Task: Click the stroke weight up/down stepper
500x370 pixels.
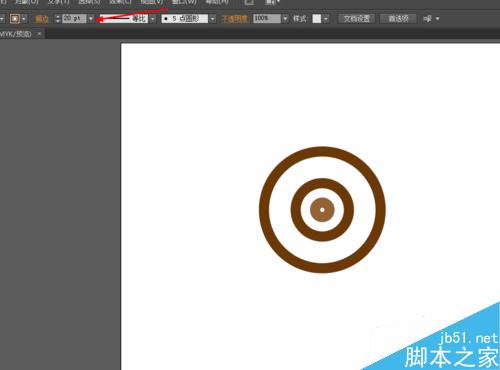Action: point(58,19)
